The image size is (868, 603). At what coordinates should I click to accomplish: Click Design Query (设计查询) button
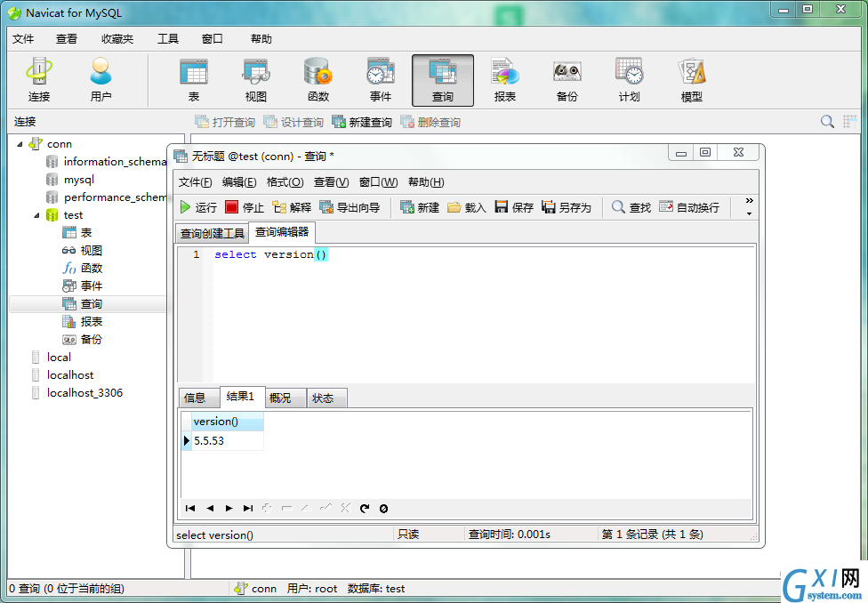pos(293,122)
